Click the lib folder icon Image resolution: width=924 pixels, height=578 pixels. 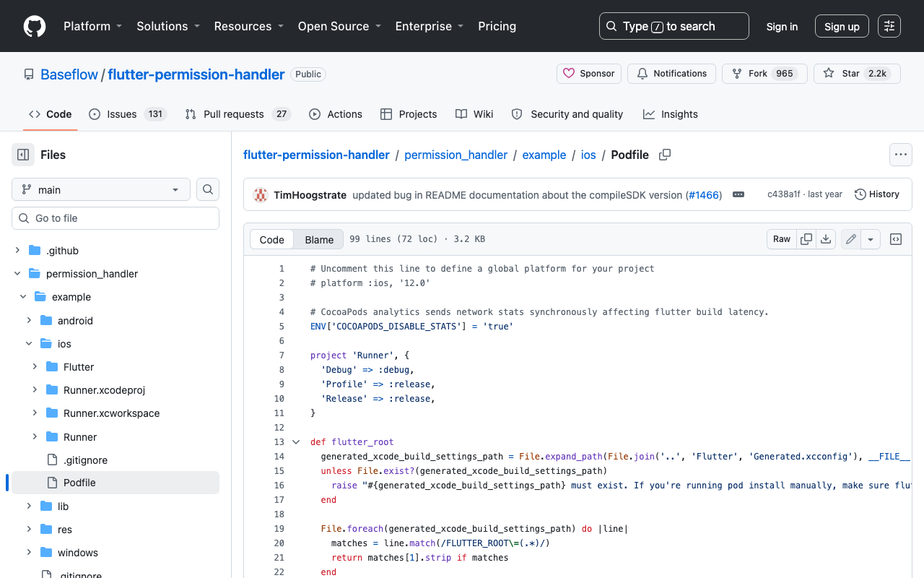(46, 506)
